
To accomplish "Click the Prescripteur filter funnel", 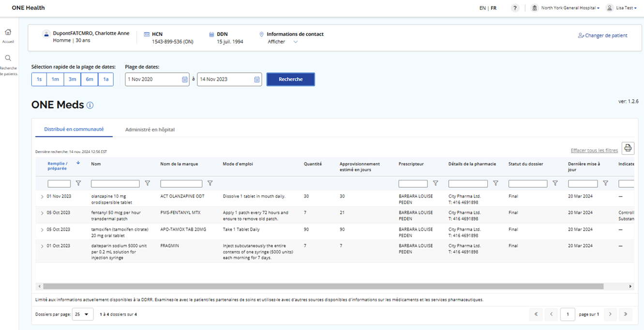I will (435, 183).
